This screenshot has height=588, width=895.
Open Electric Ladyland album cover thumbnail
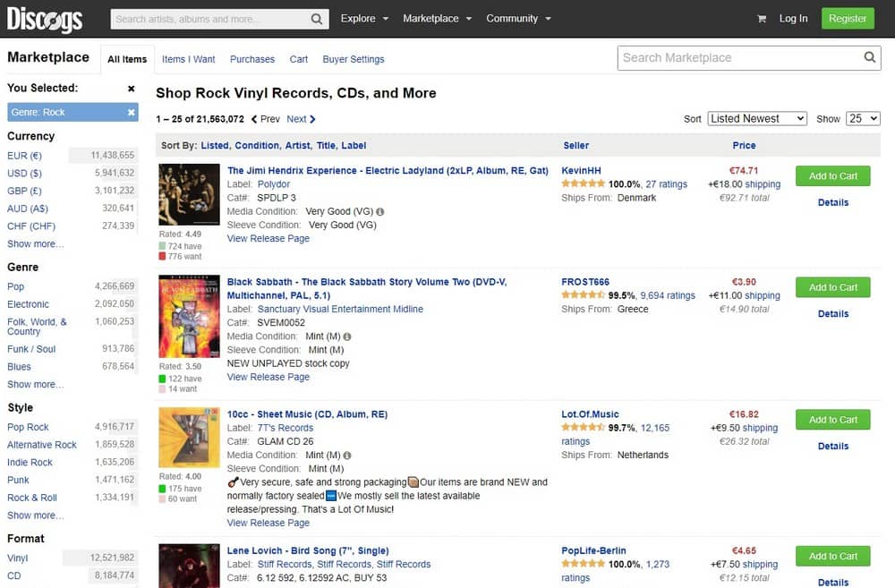tap(189, 195)
